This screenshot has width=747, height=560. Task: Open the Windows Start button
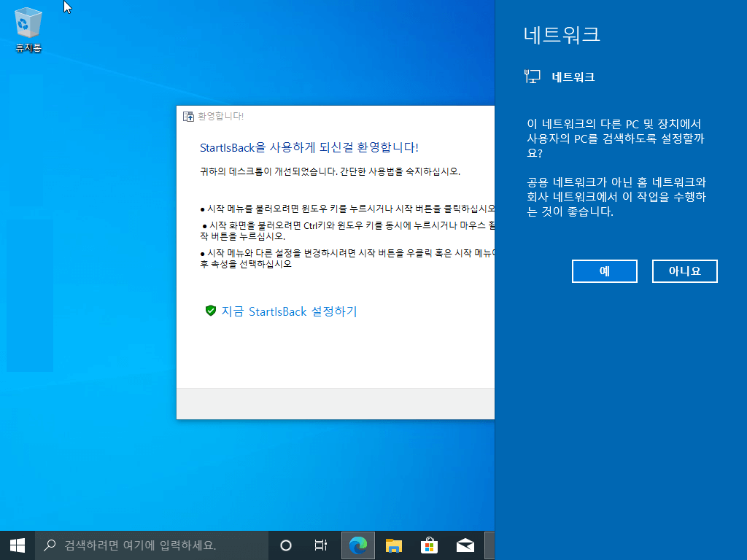(18, 545)
